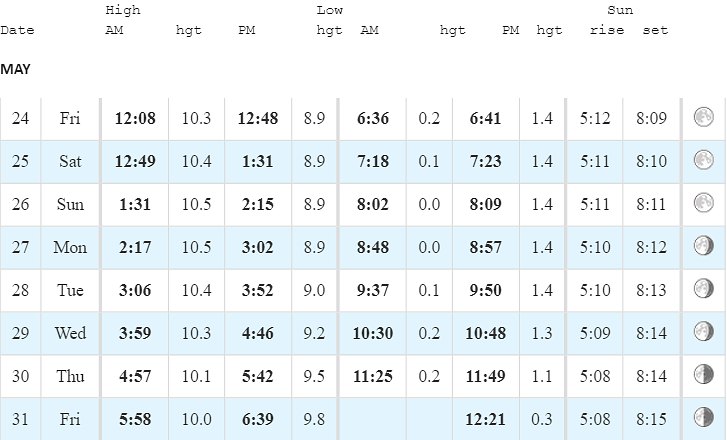Click the 8:48 AM low tide on Monday
This screenshot has height=440, width=727.
tap(373, 247)
